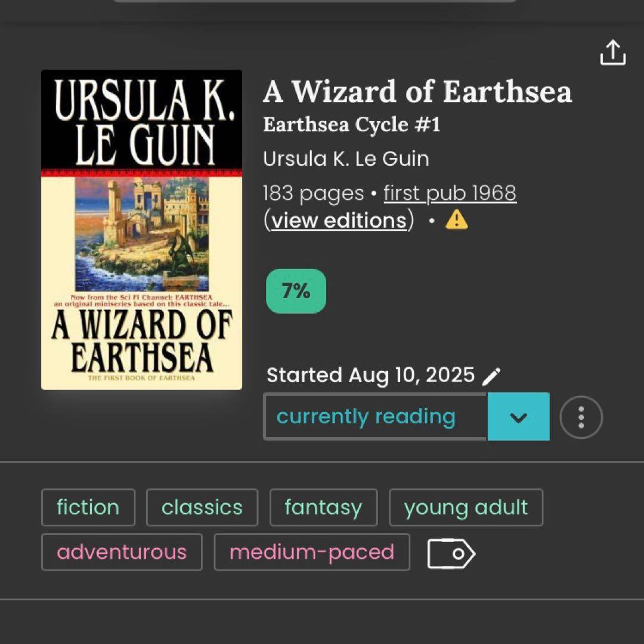644x644 pixels.
Task: Select the 'adventurous' mood tag
Action: pyautogui.click(x=122, y=552)
